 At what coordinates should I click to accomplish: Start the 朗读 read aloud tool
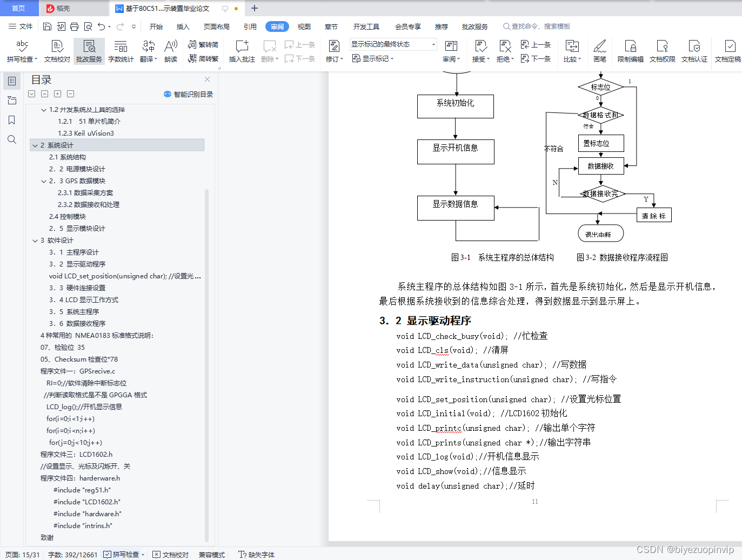pos(171,52)
